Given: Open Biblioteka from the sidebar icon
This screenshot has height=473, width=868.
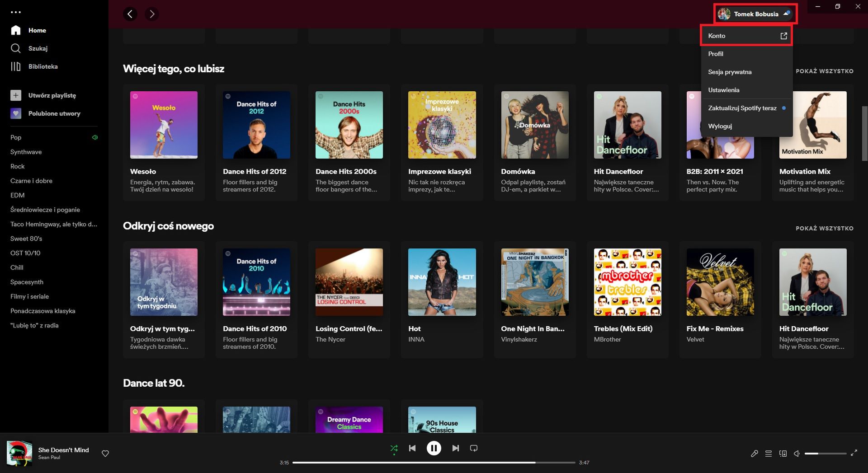Looking at the screenshot, I should 16,66.
